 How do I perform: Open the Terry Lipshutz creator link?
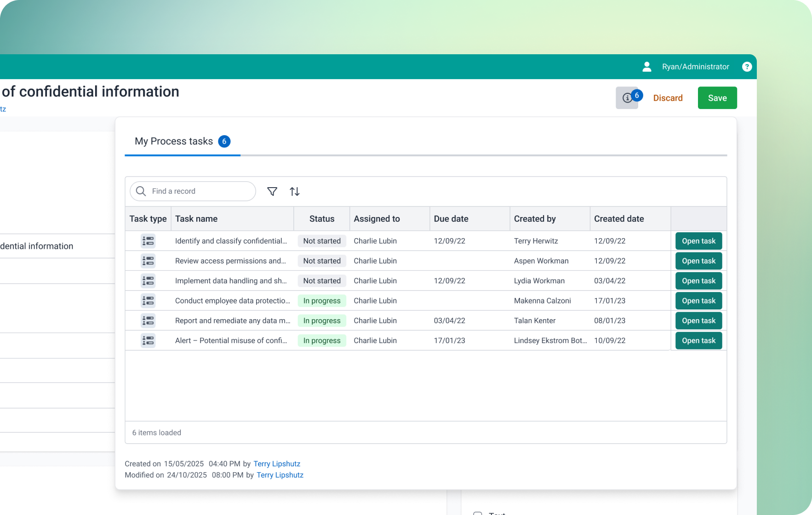coord(277,463)
